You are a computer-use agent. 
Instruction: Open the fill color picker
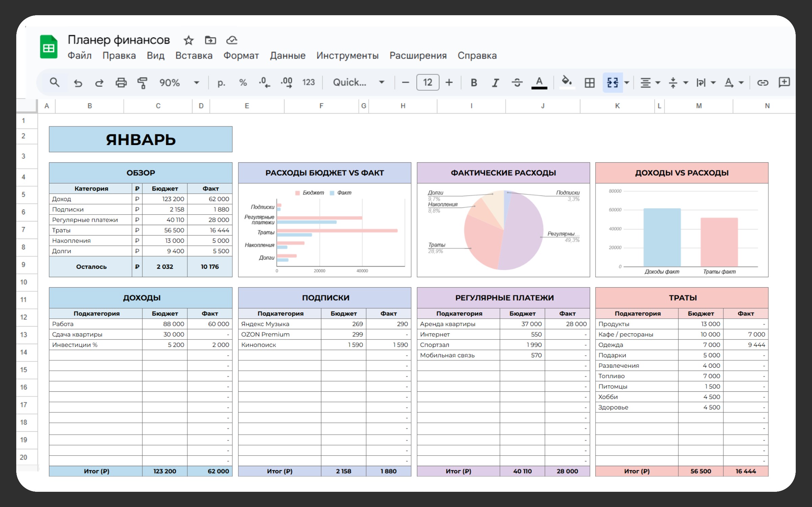[567, 82]
